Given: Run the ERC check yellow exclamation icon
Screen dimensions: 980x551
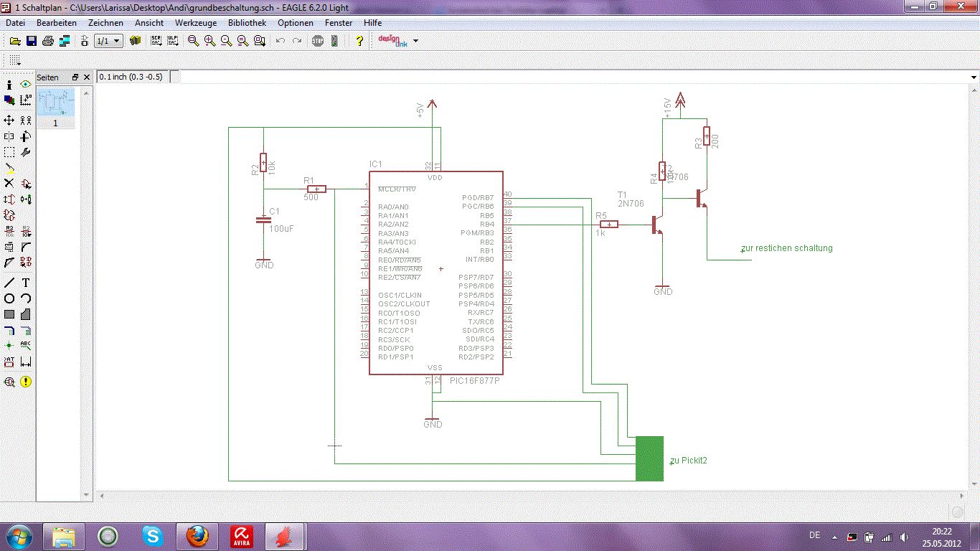Looking at the screenshot, I should (x=26, y=382).
